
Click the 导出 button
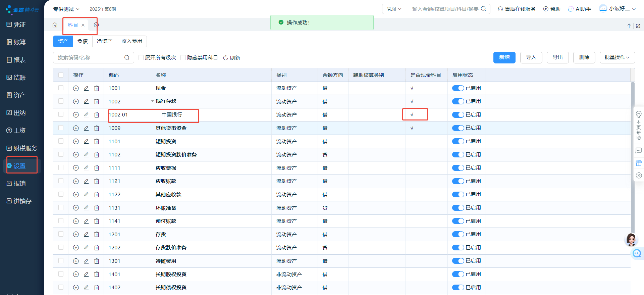[557, 57]
